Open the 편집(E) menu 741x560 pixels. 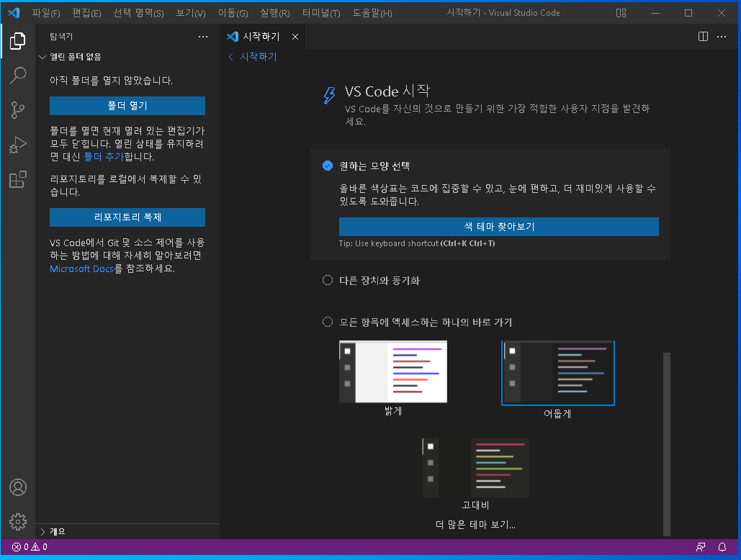tap(86, 13)
